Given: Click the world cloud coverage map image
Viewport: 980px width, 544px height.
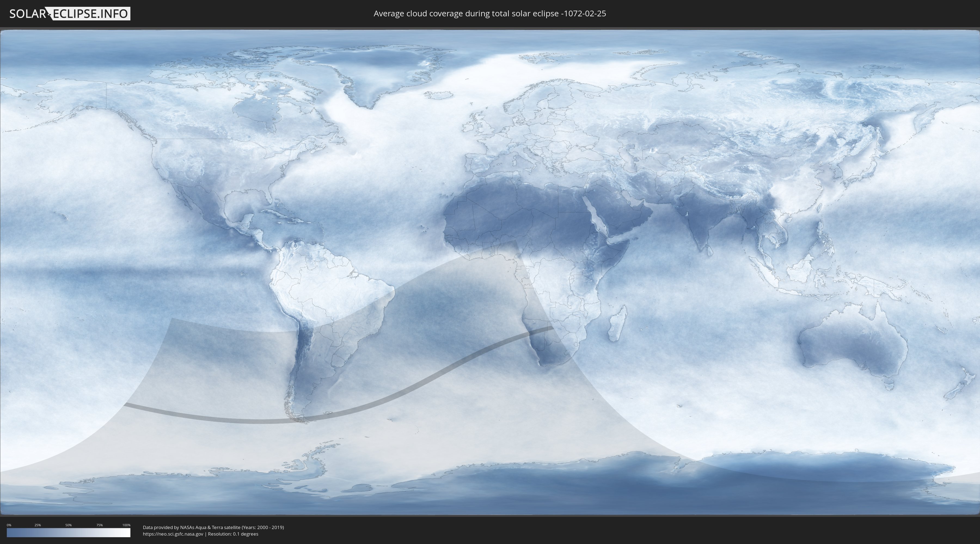Looking at the screenshot, I should click(x=490, y=273).
